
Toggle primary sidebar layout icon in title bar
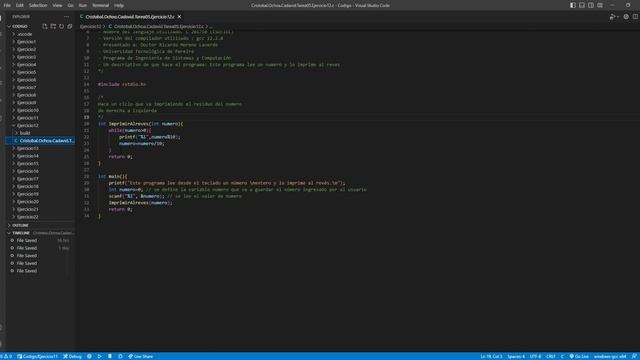pos(573,5)
